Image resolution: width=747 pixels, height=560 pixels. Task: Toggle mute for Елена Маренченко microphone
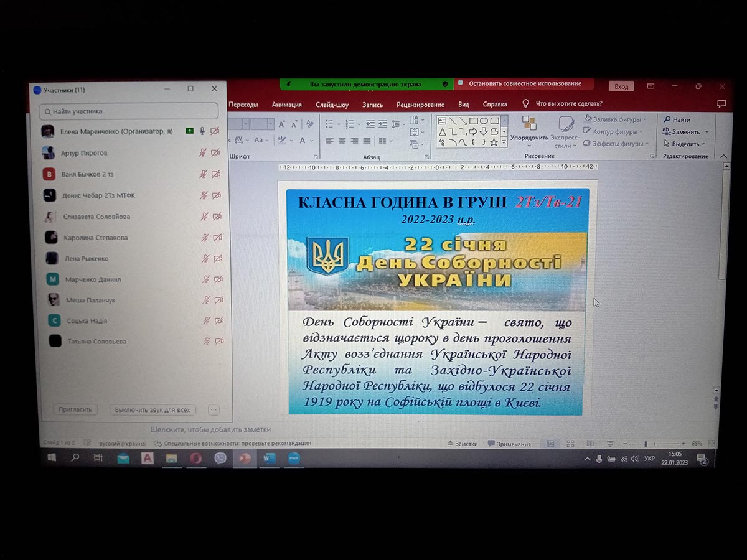click(x=202, y=131)
